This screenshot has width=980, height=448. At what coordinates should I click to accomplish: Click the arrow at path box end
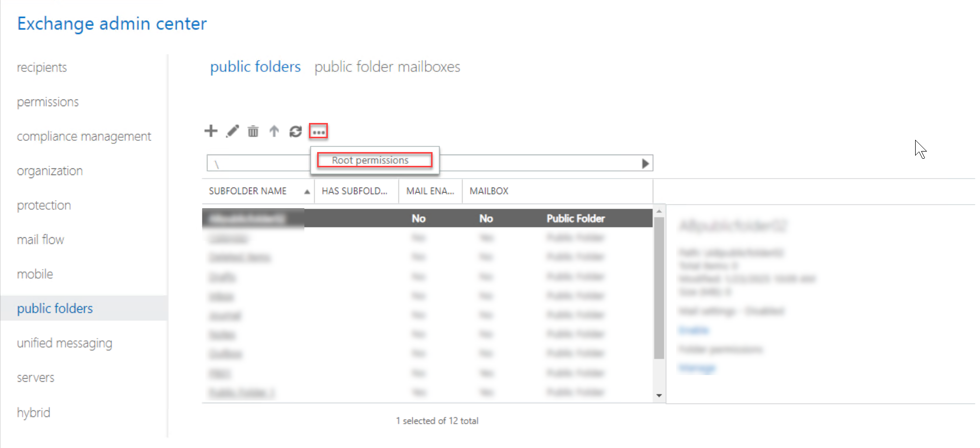tap(646, 163)
